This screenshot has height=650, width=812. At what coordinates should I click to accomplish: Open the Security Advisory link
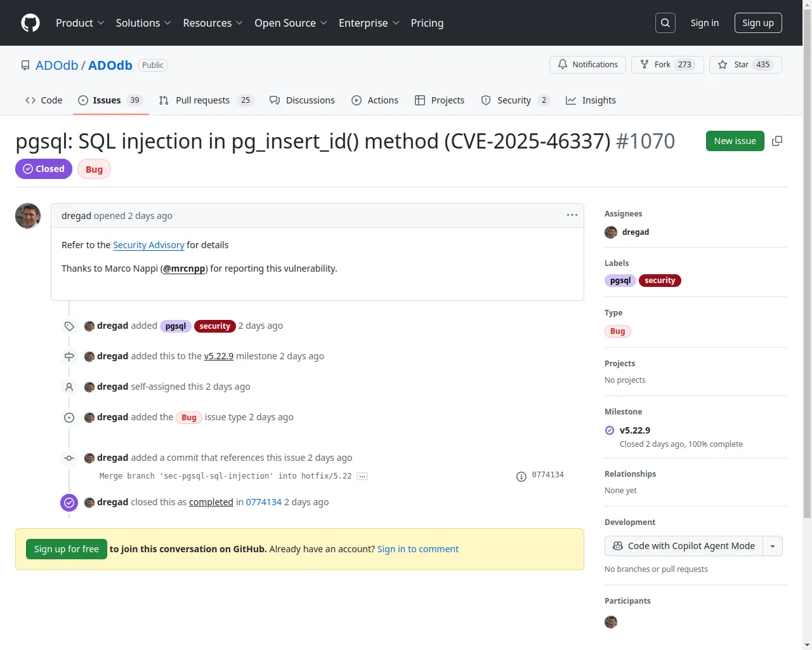point(148,245)
